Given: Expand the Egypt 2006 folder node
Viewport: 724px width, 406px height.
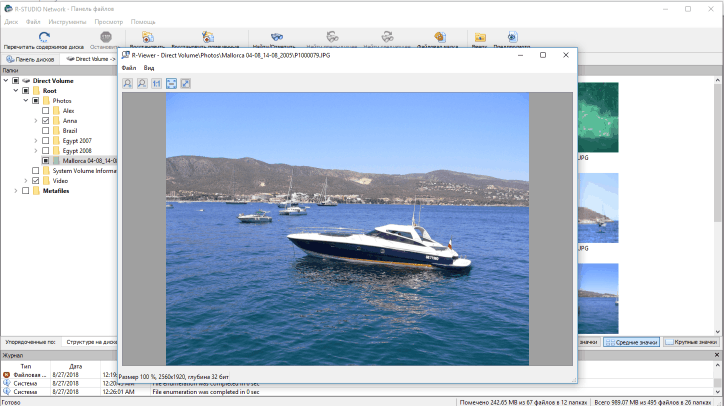Looking at the screenshot, I should (x=36, y=151).
